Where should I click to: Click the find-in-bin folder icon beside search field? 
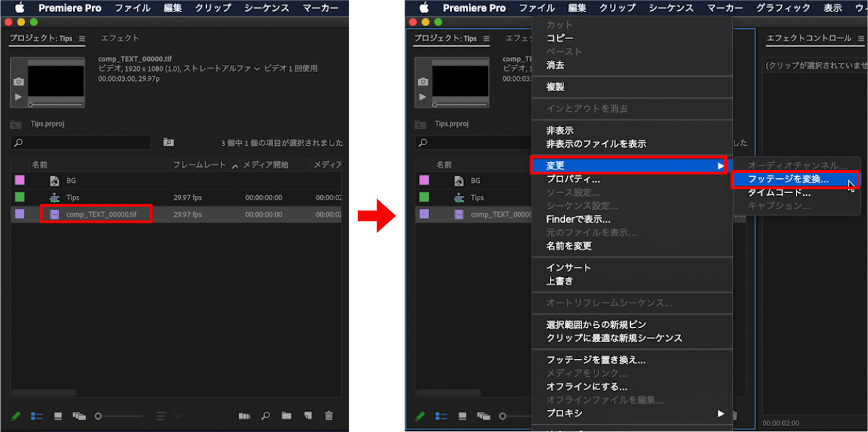pos(168,142)
